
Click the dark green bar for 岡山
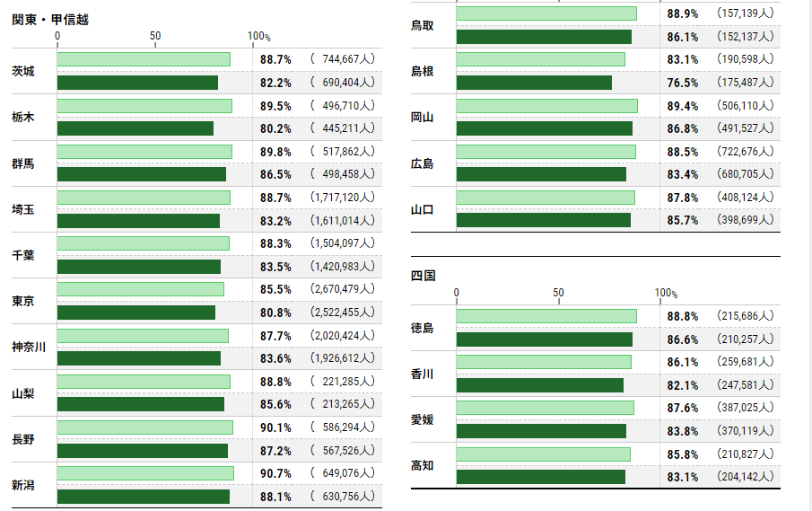(x=544, y=128)
